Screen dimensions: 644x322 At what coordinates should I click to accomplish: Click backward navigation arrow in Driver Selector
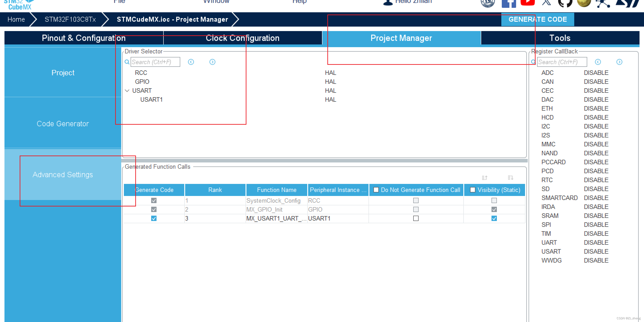point(191,62)
